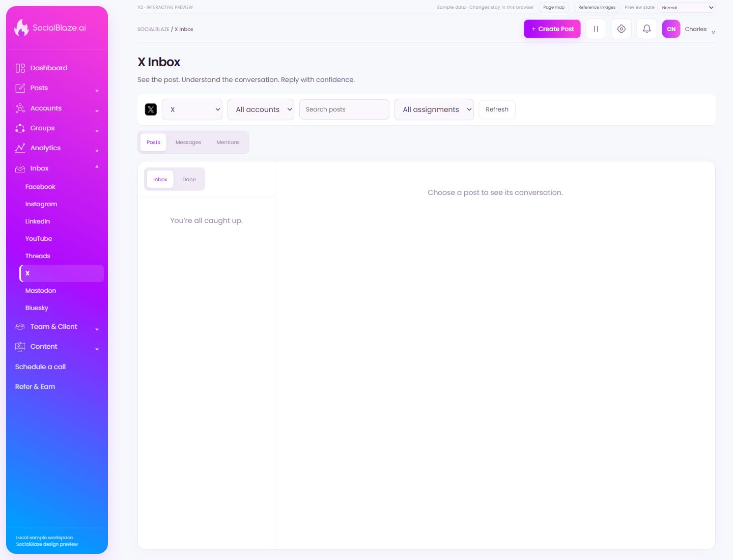Click the Content monitor icon
Viewport: 733px width, 560px height.
[20, 347]
